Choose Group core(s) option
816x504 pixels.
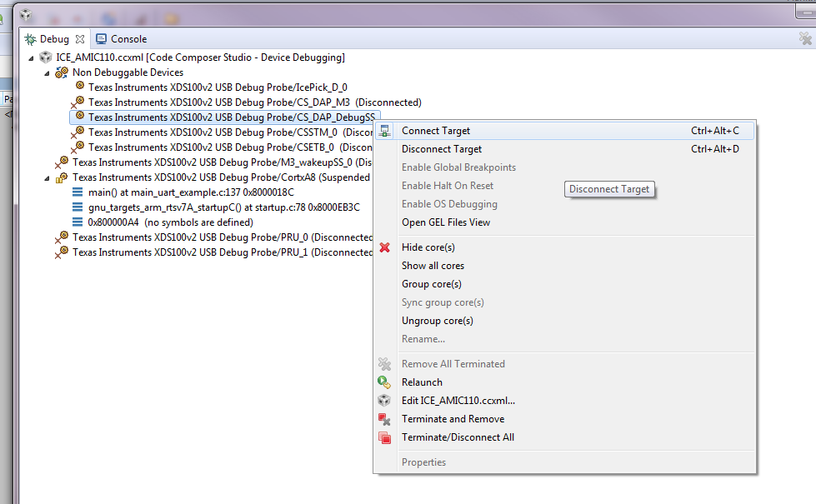(x=564, y=284)
